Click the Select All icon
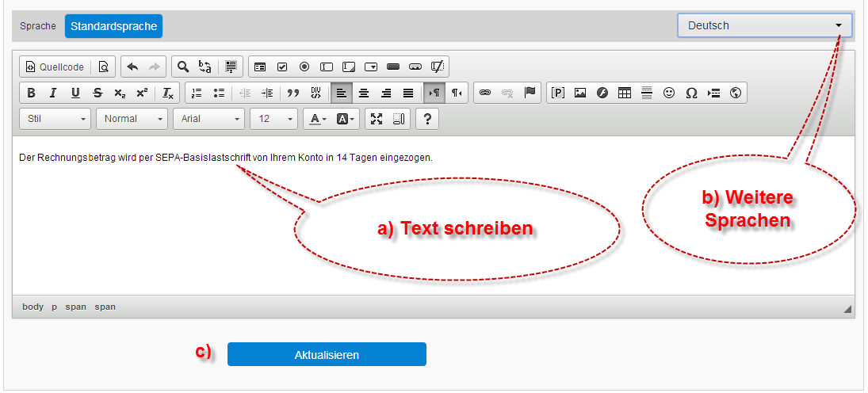This screenshot has height=393, width=868. point(231,67)
